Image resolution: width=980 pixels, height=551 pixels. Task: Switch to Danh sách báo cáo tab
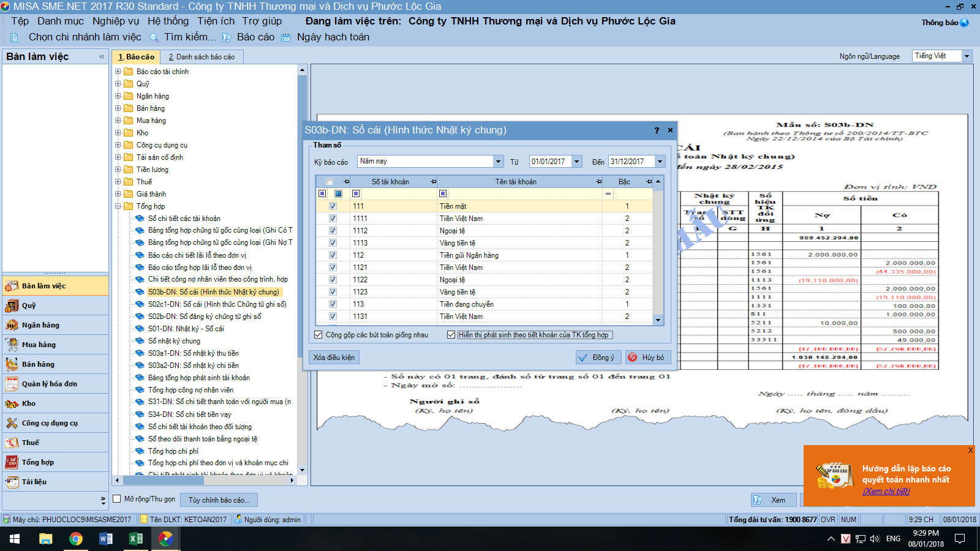click(202, 57)
